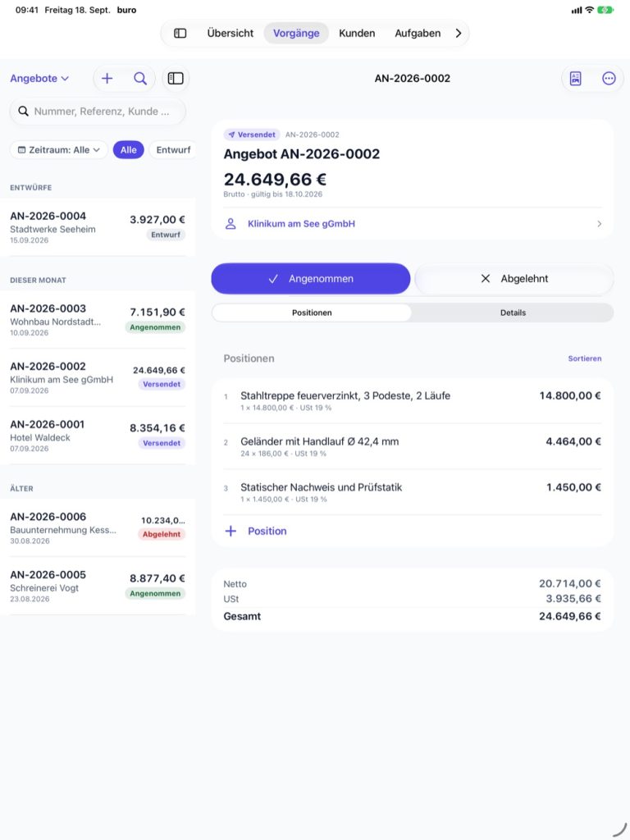Toggle the sidebar icon in top navigation

tap(180, 33)
